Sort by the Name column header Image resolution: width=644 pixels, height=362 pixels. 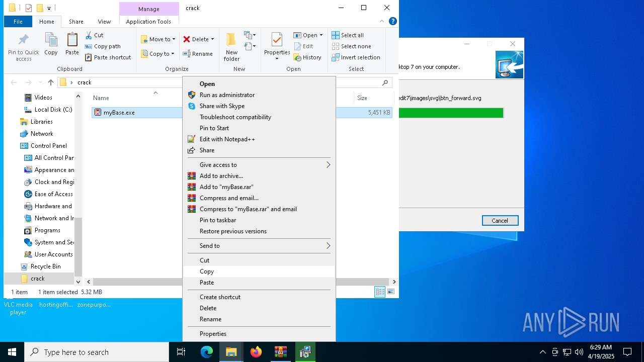coord(101,98)
